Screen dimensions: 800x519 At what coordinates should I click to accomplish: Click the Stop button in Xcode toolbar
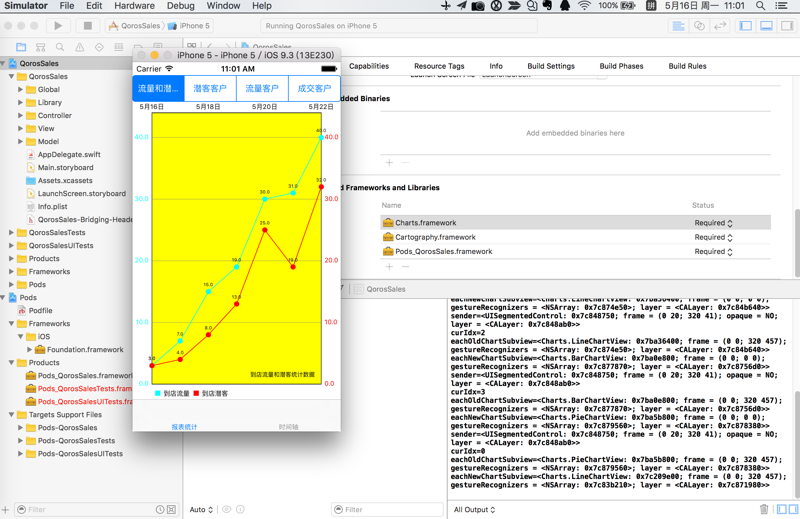point(87,26)
